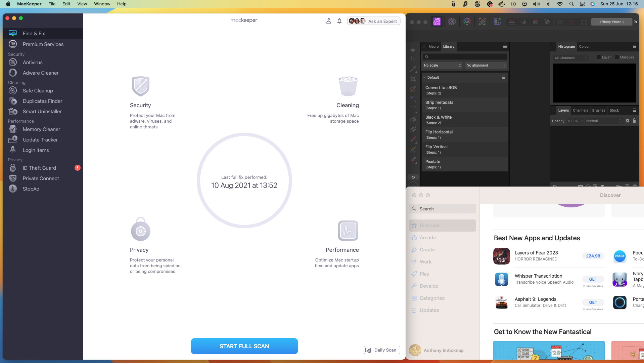This screenshot has width=644, height=363.
Task: Open Duplicates Finder tool
Action: tap(42, 101)
